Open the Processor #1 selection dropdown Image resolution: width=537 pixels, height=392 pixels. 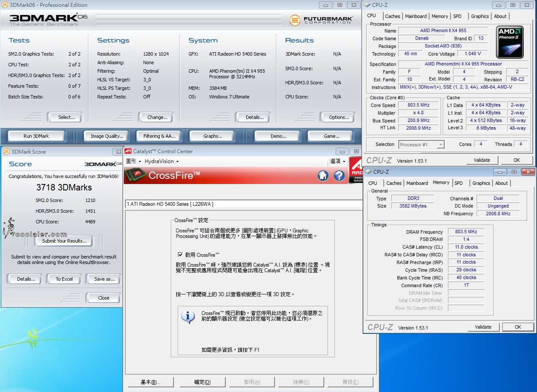421,145
